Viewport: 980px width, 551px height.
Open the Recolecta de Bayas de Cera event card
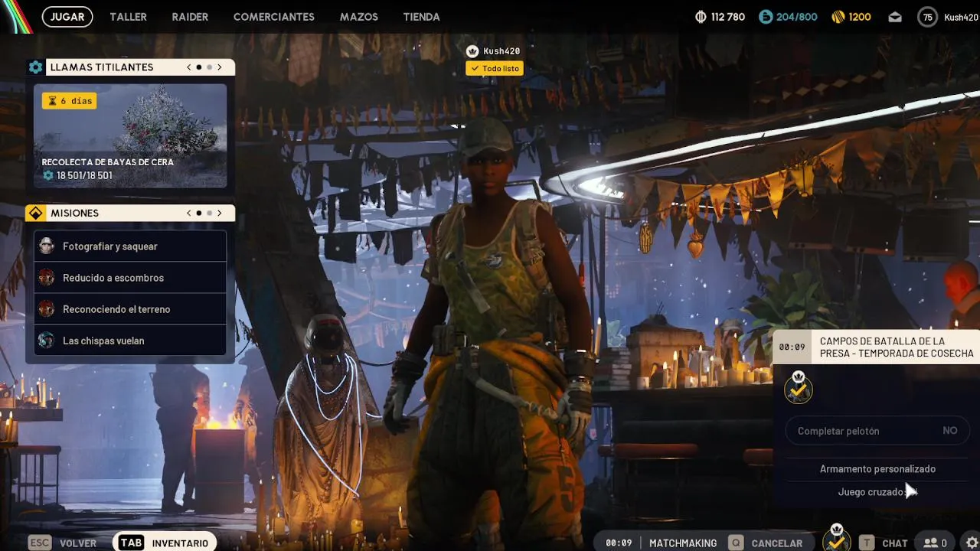(130, 135)
